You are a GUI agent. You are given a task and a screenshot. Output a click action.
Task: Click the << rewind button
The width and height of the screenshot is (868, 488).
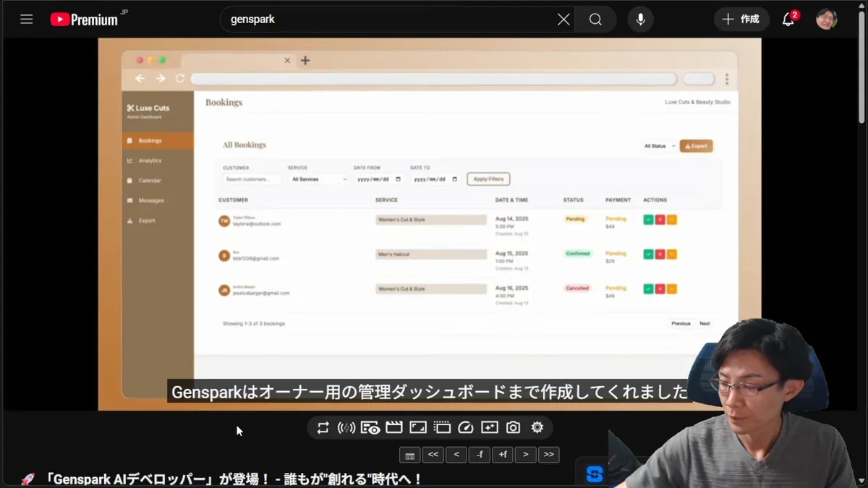[433, 455]
